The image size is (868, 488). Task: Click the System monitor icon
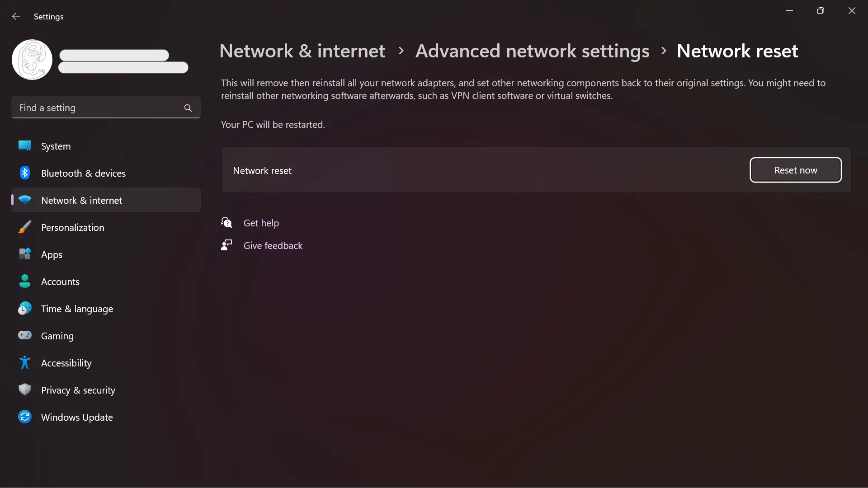25,146
